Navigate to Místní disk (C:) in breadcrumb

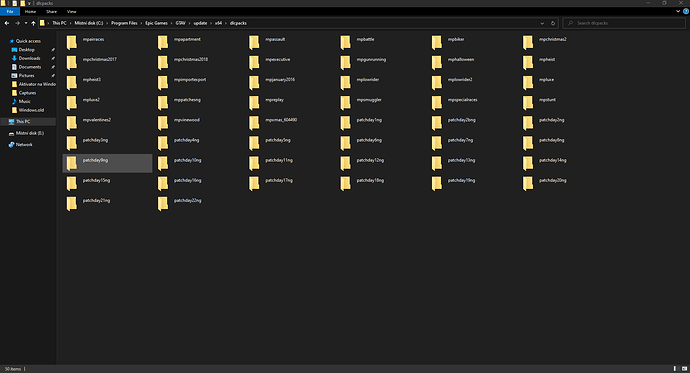(88, 23)
